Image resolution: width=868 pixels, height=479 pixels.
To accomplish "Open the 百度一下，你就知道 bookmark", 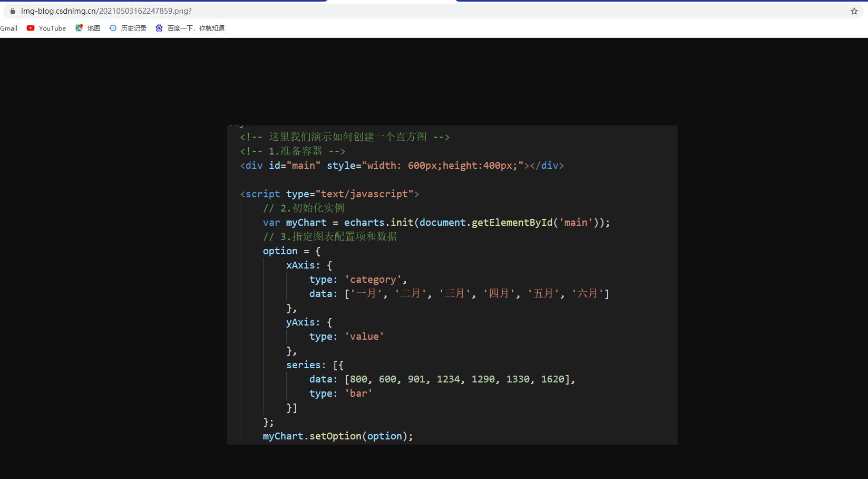I will coord(190,28).
